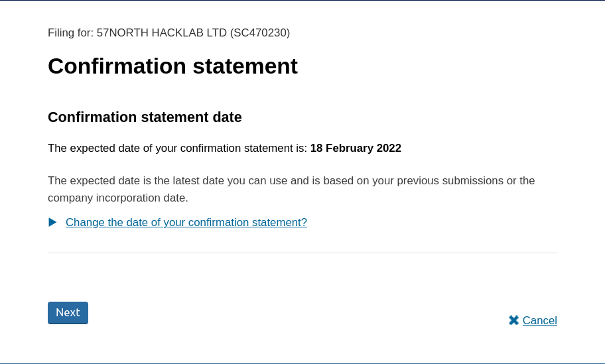The height and width of the screenshot is (364, 605).
Task: Select the bold 18 February 2022 date
Action: 356,149
